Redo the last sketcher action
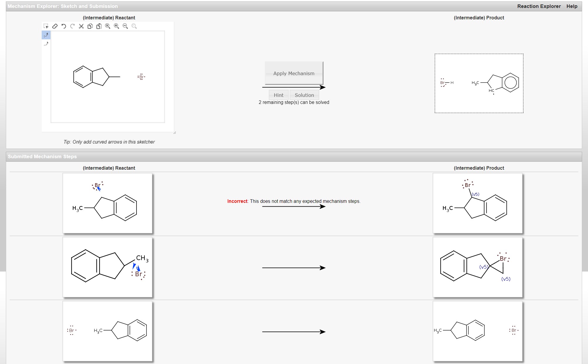This screenshot has height=364, width=588. (x=72, y=26)
